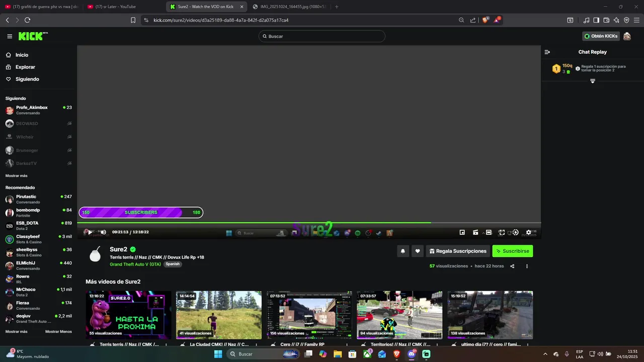The width and height of the screenshot is (644, 362).
Task: Click the Kick search field
Action: pos(322,36)
